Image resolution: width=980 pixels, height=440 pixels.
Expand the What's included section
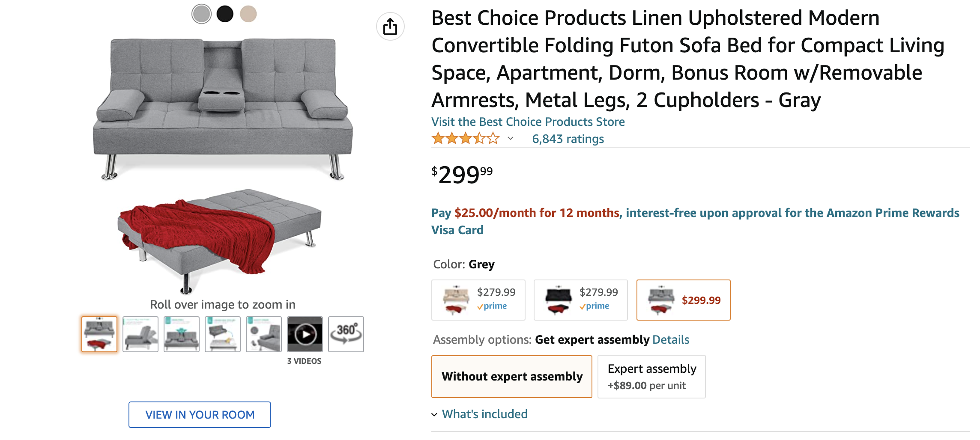click(480, 414)
